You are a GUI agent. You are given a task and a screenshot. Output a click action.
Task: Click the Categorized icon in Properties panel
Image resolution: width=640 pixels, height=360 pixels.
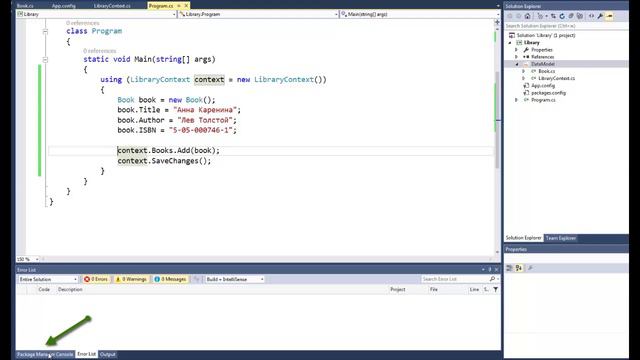pyautogui.click(x=509, y=268)
